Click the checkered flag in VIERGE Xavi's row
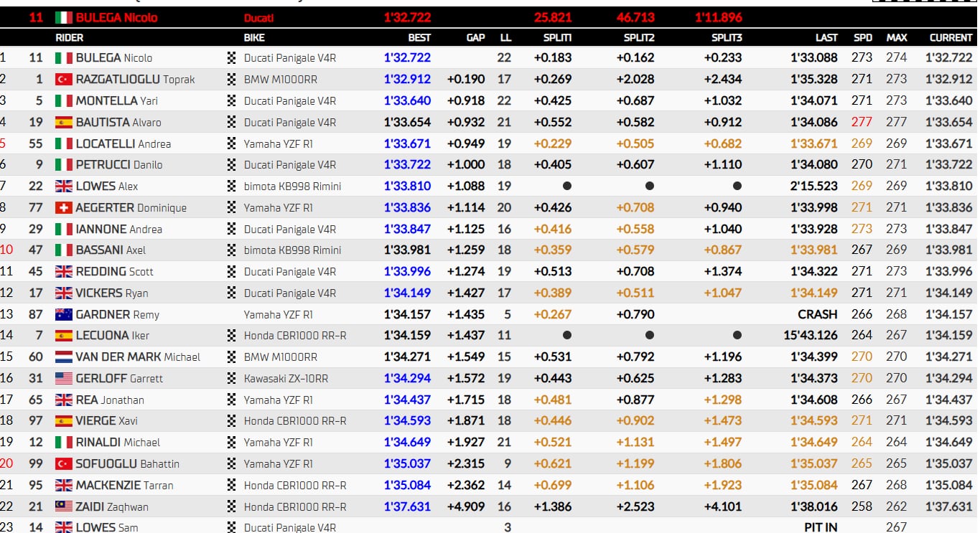The height and width of the screenshot is (533, 980). pyautogui.click(x=232, y=421)
